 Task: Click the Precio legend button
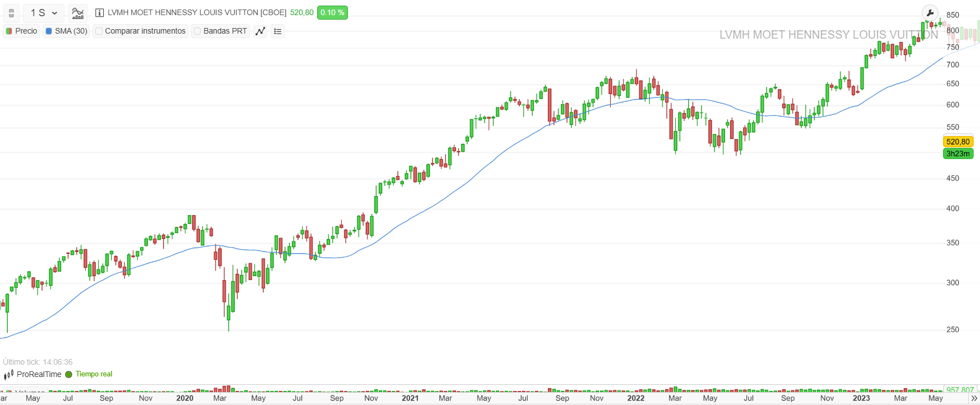[22, 31]
